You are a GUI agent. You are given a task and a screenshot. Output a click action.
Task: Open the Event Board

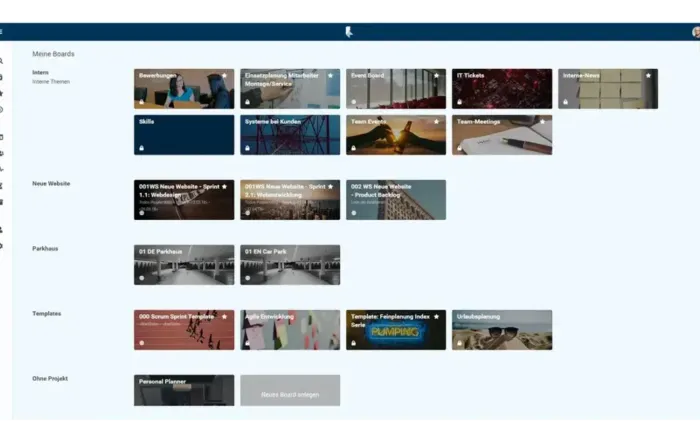pos(396,89)
